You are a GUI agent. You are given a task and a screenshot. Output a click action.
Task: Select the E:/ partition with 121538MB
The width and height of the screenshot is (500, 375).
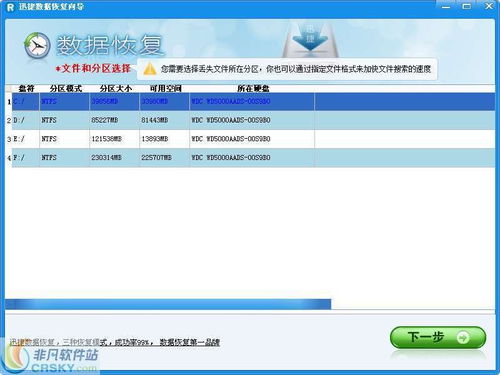point(253,139)
